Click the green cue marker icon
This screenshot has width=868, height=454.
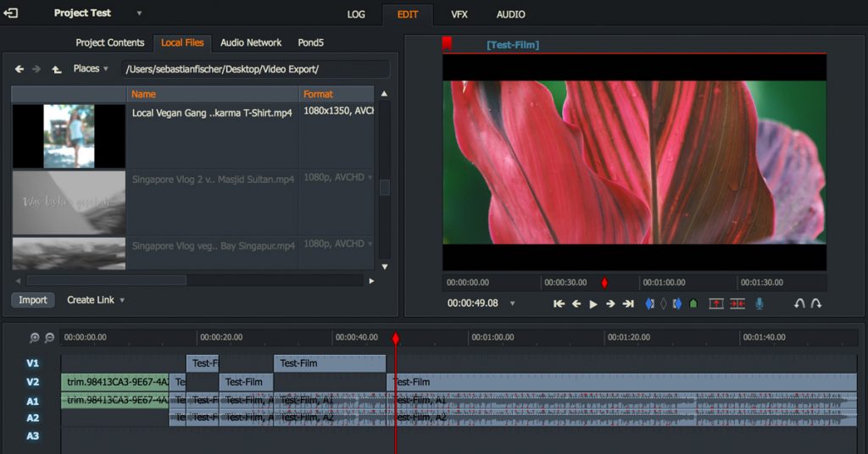(x=693, y=303)
